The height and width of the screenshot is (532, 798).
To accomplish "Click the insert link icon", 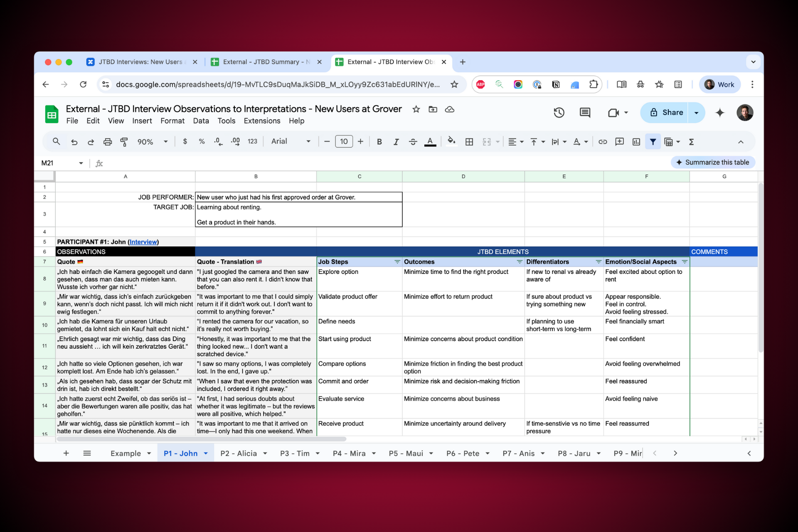I will pos(602,142).
